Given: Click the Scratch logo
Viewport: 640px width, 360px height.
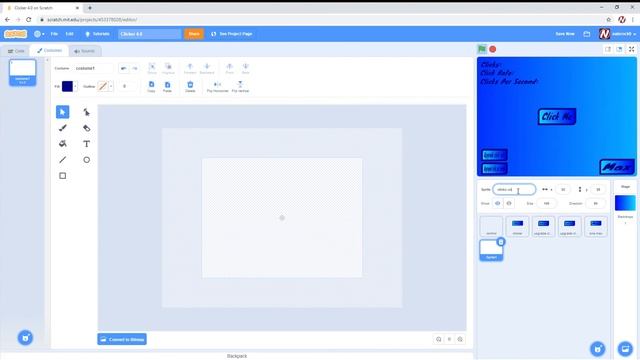Looking at the screenshot, I should point(16,34).
